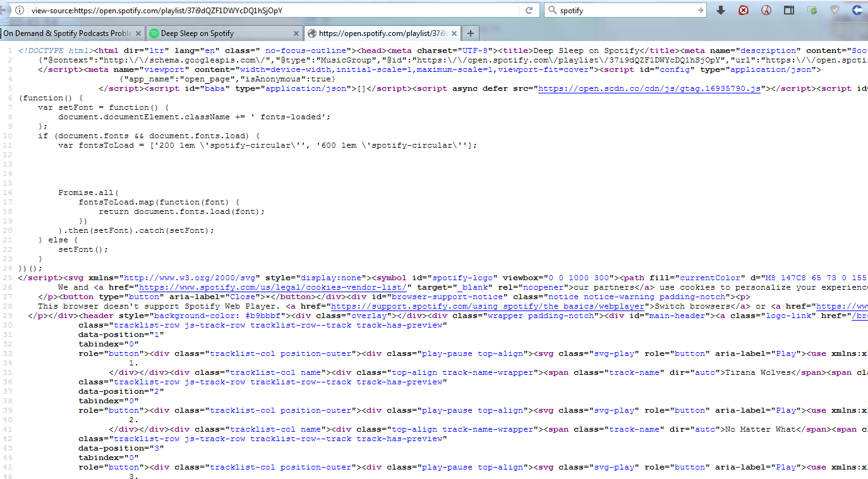The height and width of the screenshot is (479, 868).
Task: Click the http://www.w3.org/2000/svg attribute value
Action: (189, 278)
